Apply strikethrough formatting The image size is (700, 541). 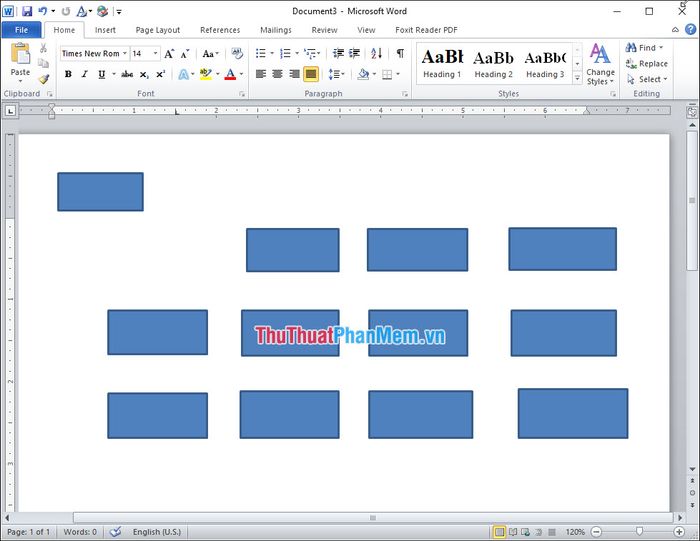point(127,74)
